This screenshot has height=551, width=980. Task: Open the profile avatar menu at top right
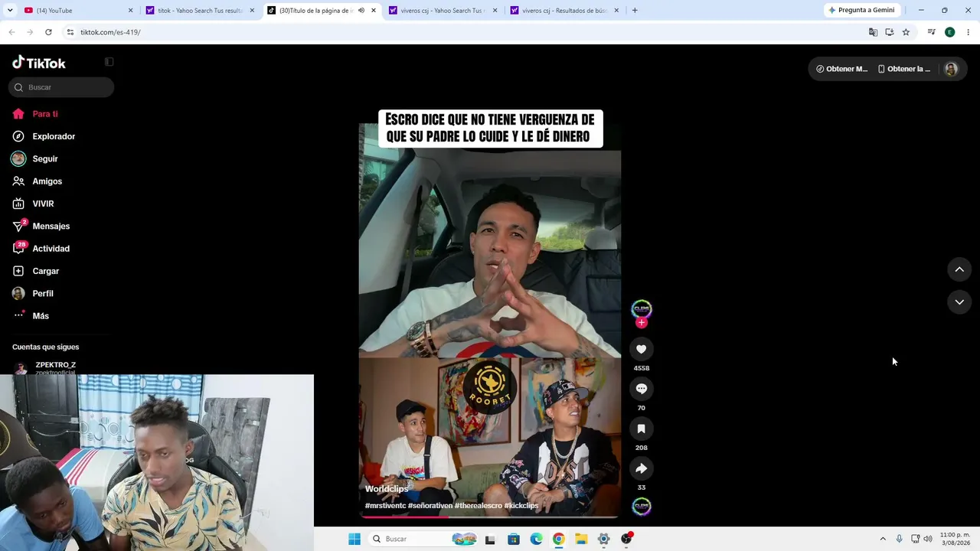(x=951, y=69)
